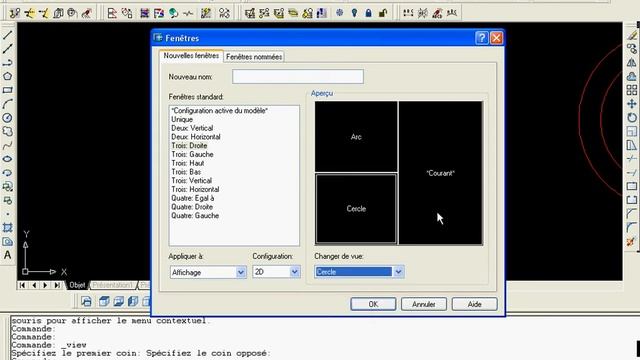
Task: Select the Mirror tool
Action: point(632,63)
